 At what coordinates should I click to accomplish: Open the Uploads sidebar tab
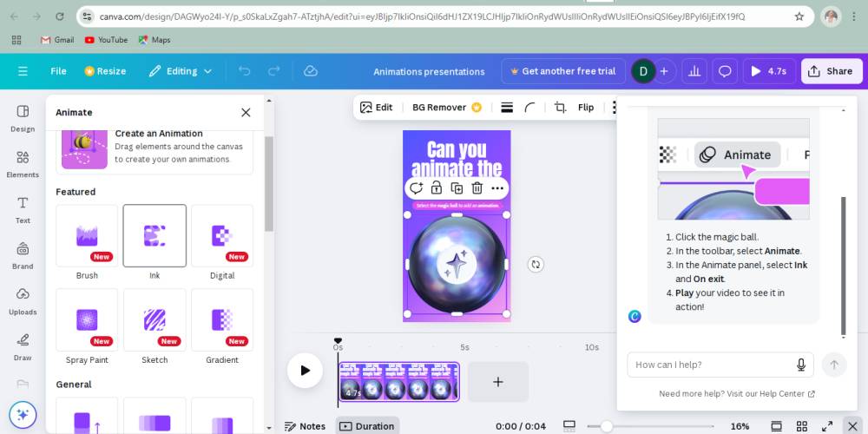[x=23, y=302]
